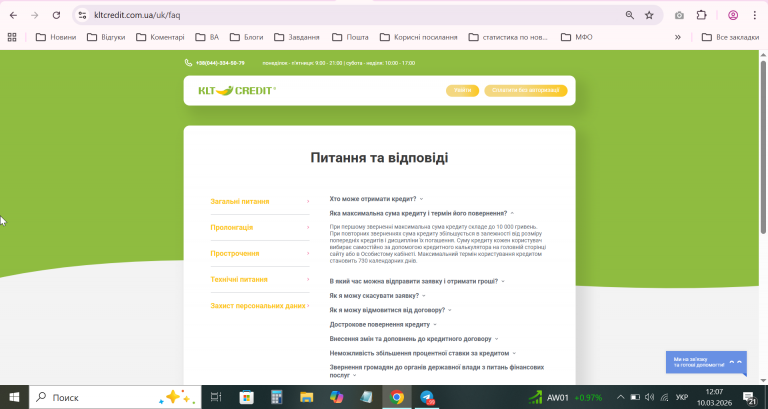Open the Extensions puzzle icon
This screenshot has height=409, width=768.
[701, 15]
